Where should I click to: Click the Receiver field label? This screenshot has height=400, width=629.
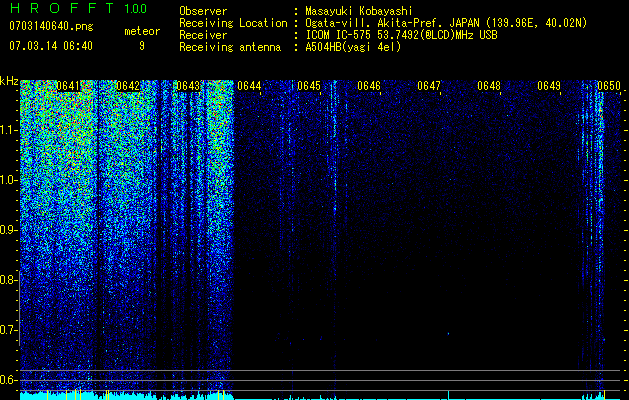pyautogui.click(x=203, y=35)
